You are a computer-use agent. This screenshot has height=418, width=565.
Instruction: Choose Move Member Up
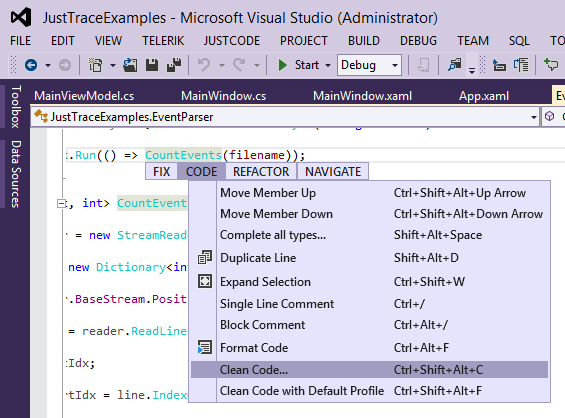(x=369, y=193)
